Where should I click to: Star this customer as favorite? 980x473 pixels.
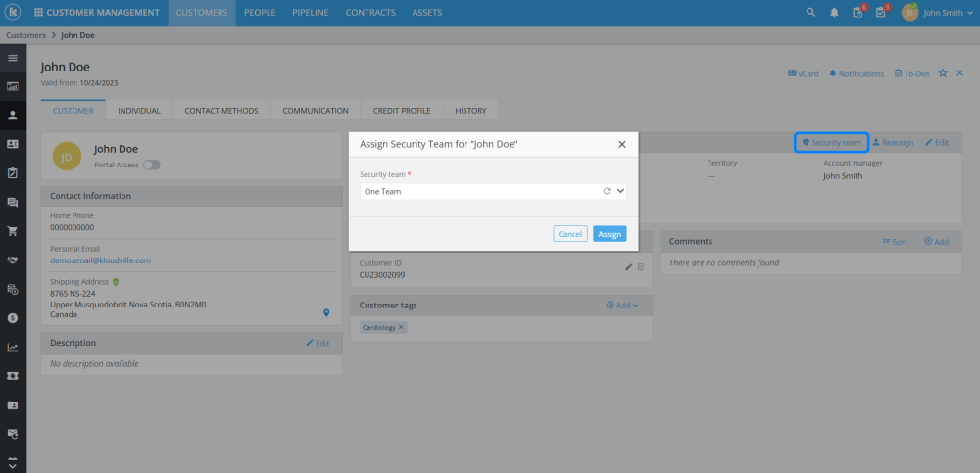[x=943, y=73]
